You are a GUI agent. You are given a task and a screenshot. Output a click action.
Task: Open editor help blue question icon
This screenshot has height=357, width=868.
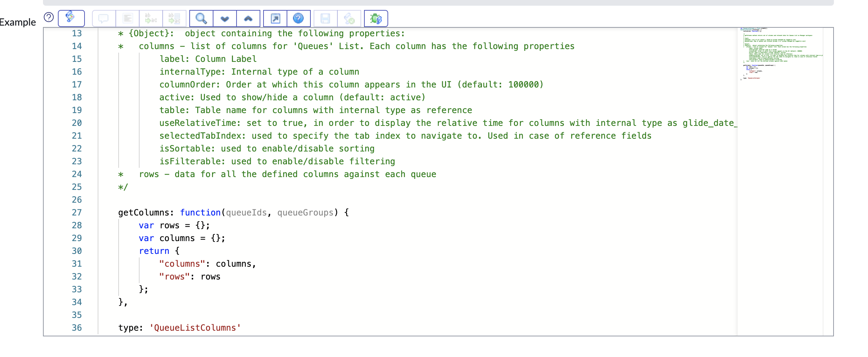(298, 18)
